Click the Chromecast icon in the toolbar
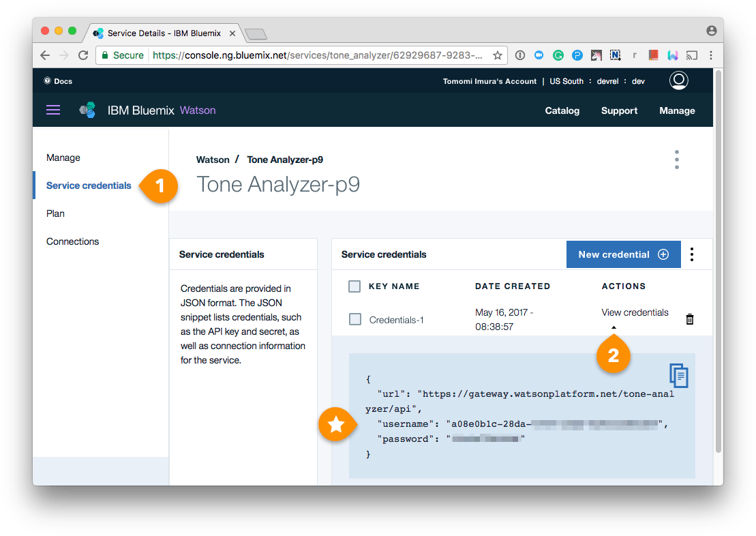The width and height of the screenshot is (756, 536). [691, 55]
